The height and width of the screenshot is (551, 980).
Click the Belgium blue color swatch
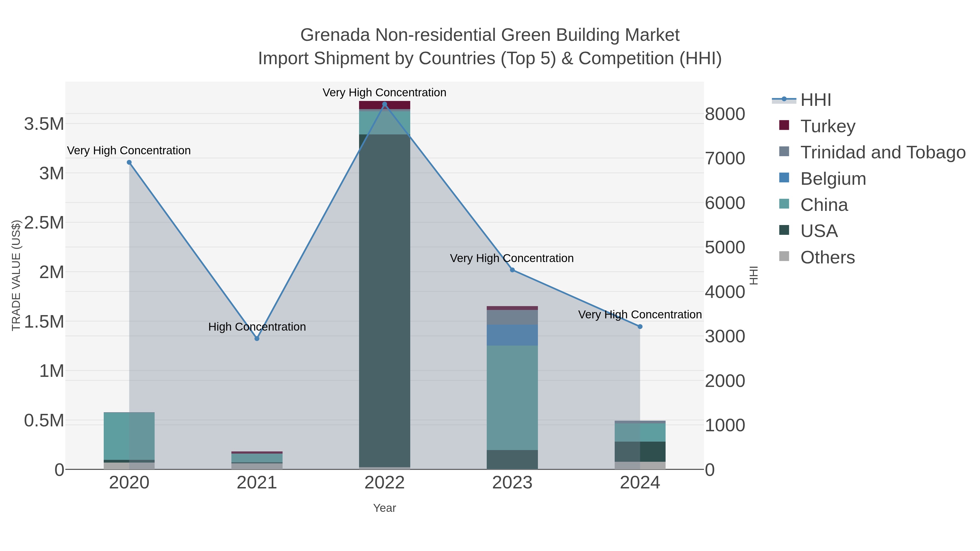coord(784,178)
